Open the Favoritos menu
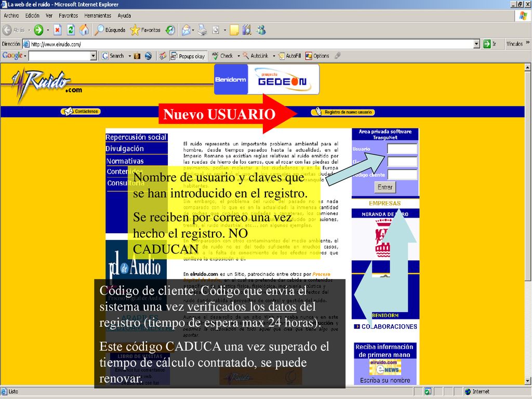The height and width of the screenshot is (399, 532). pos(68,16)
